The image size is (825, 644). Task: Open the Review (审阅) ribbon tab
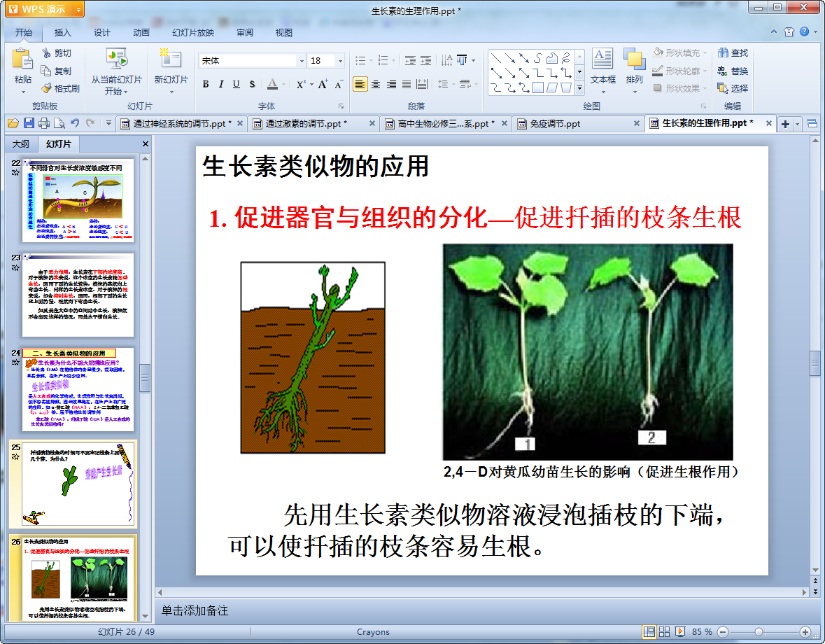coord(245,33)
